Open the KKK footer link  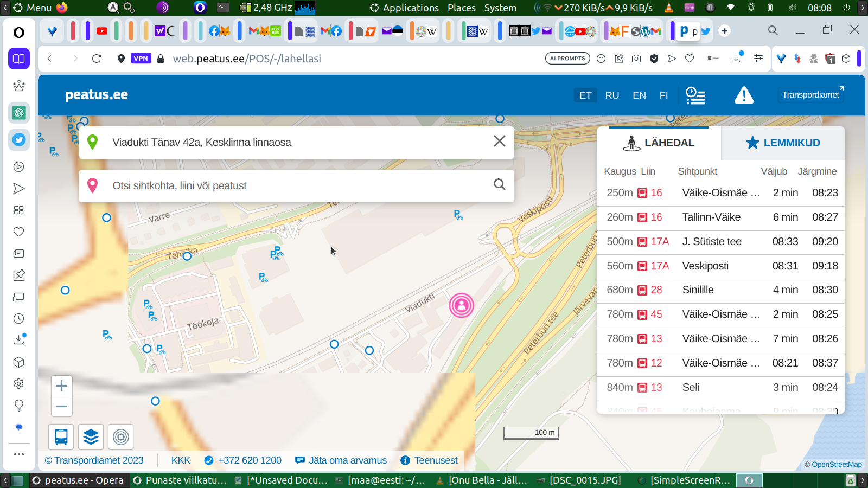coord(181,460)
